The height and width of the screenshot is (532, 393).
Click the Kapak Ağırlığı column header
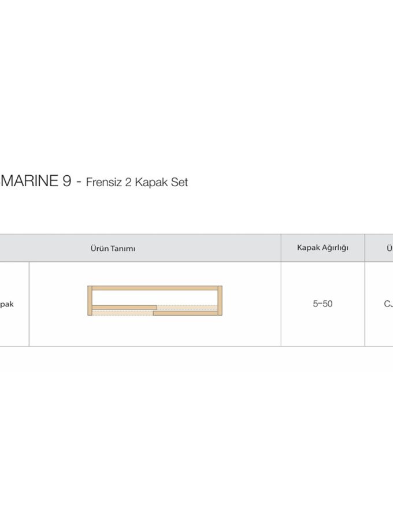pyautogui.click(x=322, y=248)
